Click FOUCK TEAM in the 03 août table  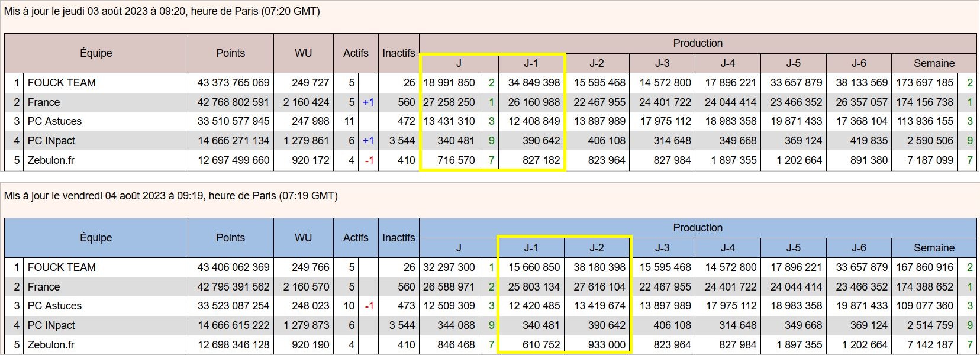62,83
